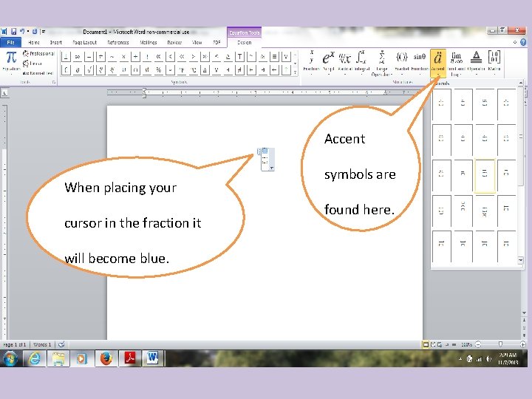The height and width of the screenshot is (399, 532).
Task: Open the Fraction structures dropdown
Action: point(311,62)
